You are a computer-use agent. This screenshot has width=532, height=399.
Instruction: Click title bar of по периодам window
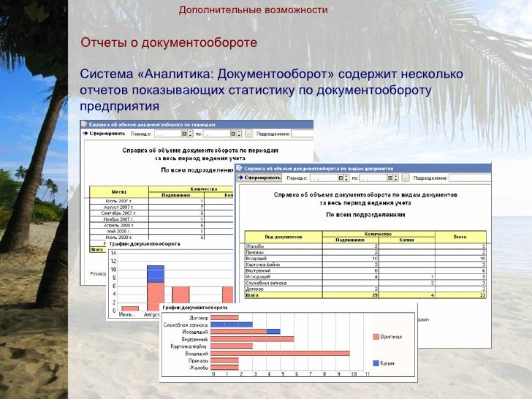[197, 124]
